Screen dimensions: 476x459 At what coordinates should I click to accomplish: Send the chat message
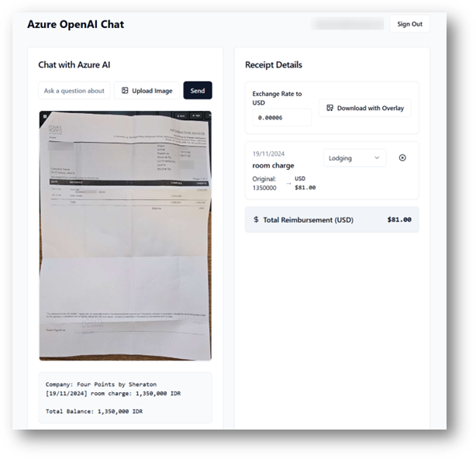pyautogui.click(x=198, y=91)
